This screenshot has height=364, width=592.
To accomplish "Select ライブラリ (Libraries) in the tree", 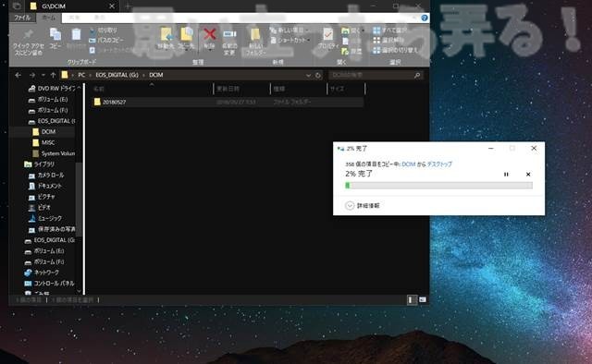I will (39, 164).
